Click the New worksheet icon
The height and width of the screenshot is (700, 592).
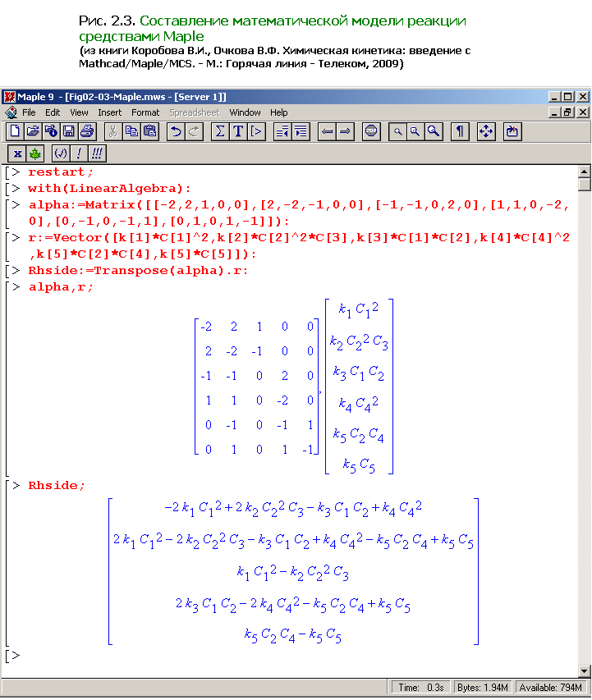tap(14, 131)
